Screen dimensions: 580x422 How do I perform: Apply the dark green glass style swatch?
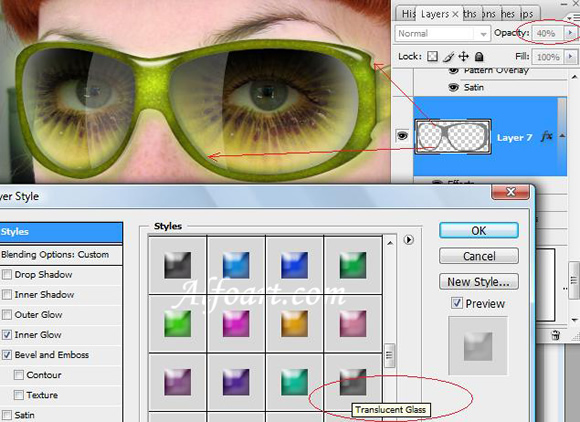(353, 265)
